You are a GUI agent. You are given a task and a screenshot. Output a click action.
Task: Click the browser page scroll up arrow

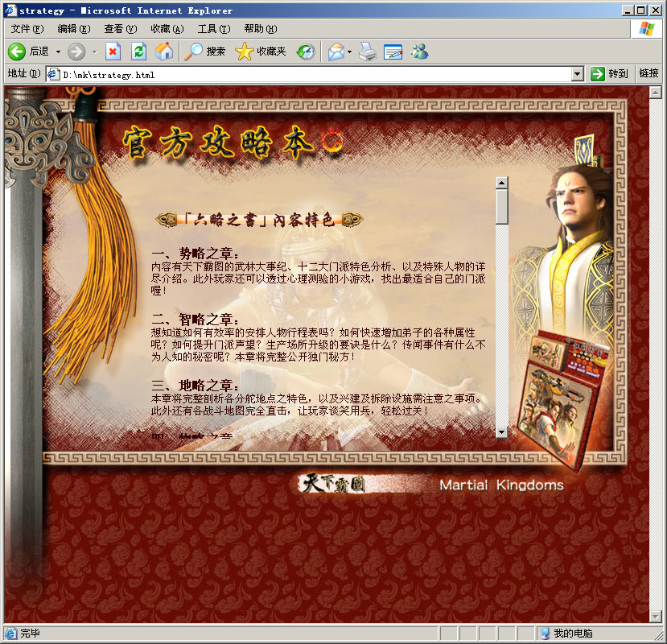(x=656, y=93)
